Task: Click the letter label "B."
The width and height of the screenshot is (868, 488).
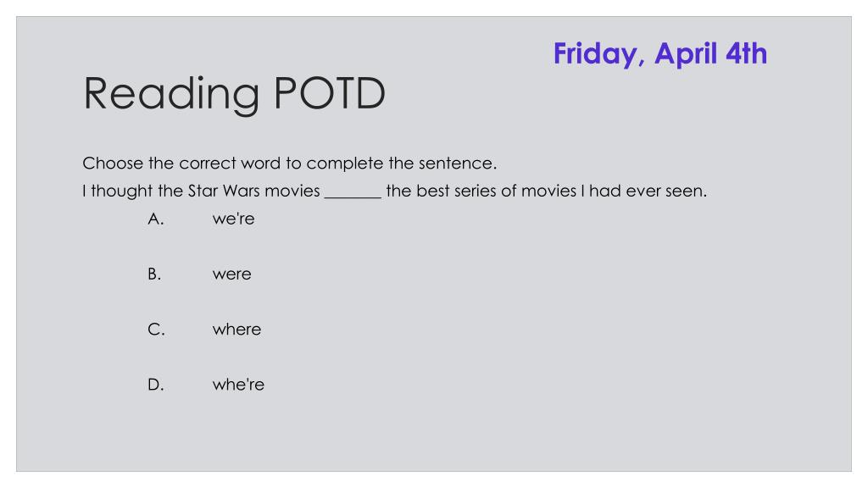Action: [x=154, y=274]
